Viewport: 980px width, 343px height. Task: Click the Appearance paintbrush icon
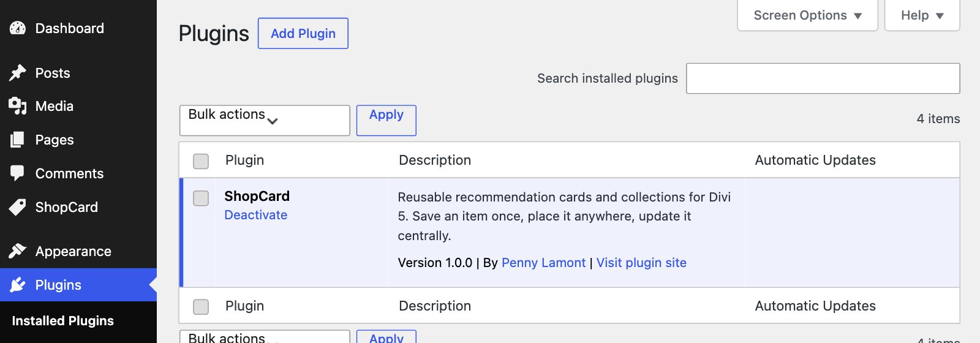[x=18, y=251]
